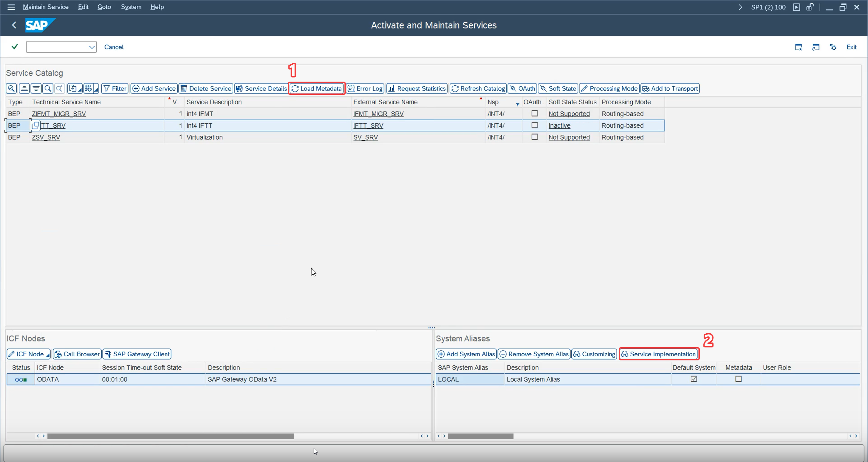Open the hamburger menu at top left
The width and height of the screenshot is (868, 462).
click(x=11, y=7)
